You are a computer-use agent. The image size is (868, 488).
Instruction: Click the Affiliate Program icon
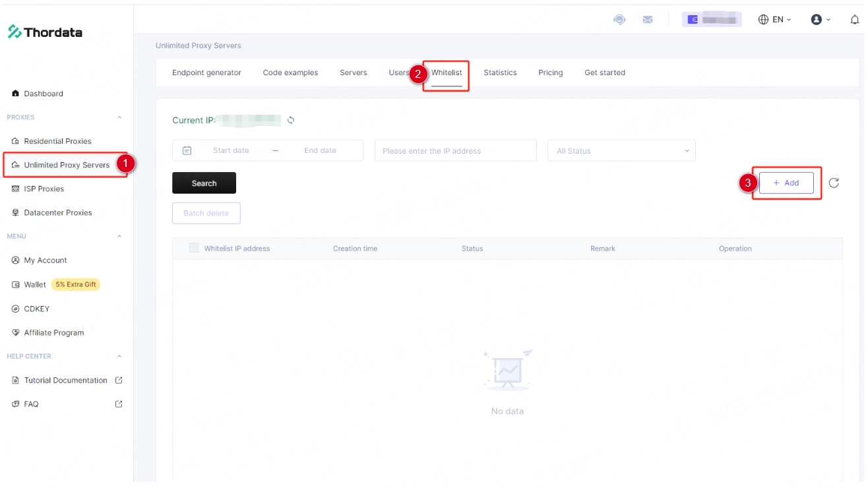pos(16,333)
